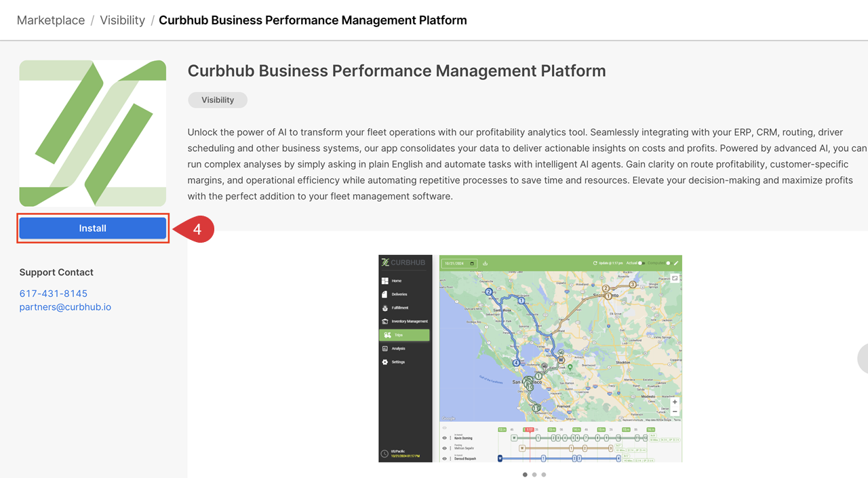
Task: Select the highlighted Trips item in preview
Action: (404, 335)
